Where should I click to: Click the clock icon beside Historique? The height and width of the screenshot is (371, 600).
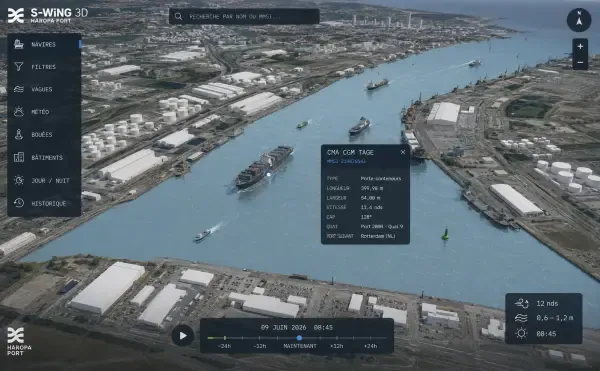(x=19, y=203)
